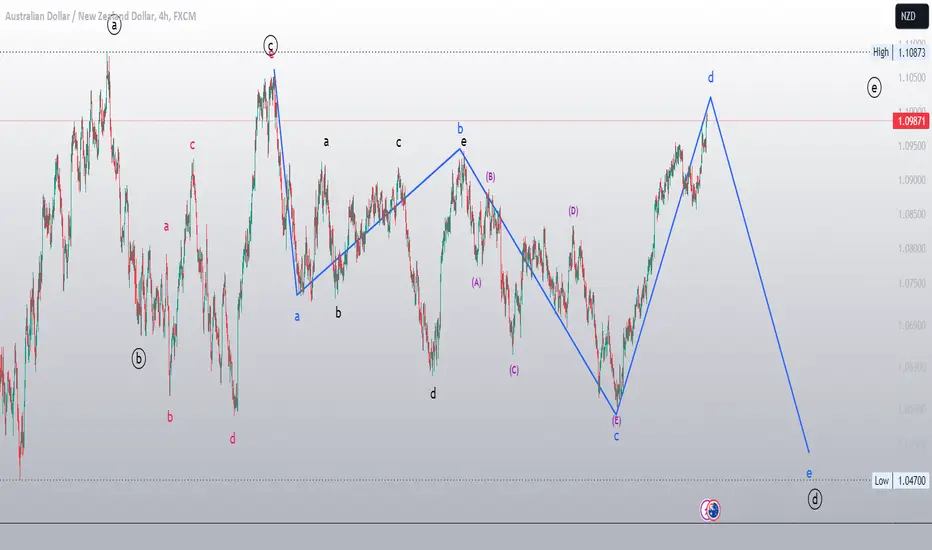Select the circled 'e' label near price axis
The width and height of the screenshot is (932, 550).
point(874,88)
